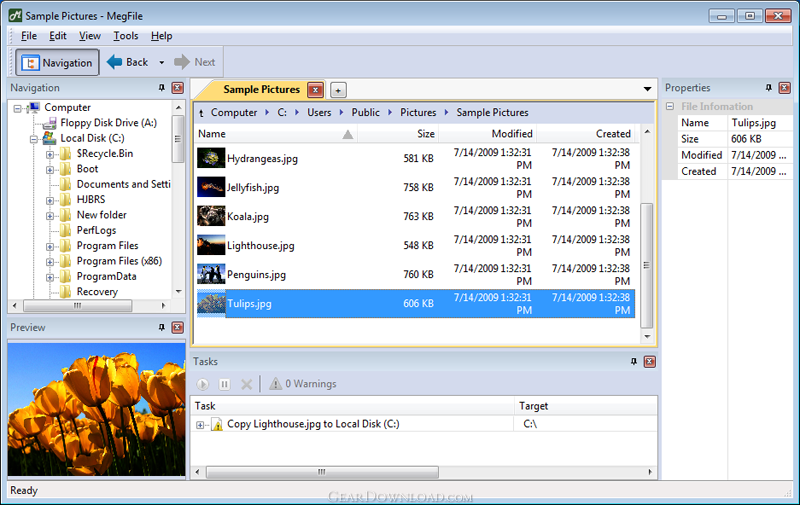Collapse the File Infomation properties group

point(670,107)
